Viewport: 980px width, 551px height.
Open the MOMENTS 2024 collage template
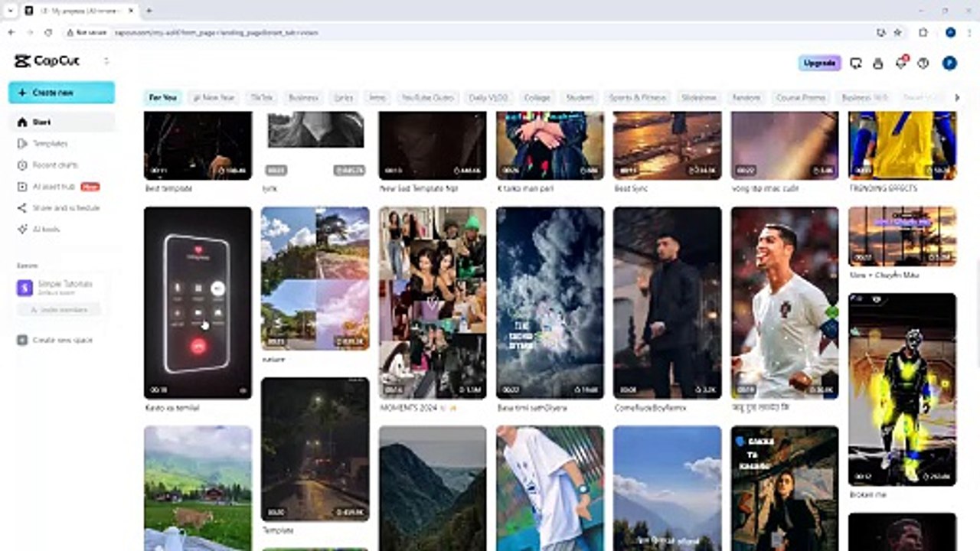pos(433,302)
